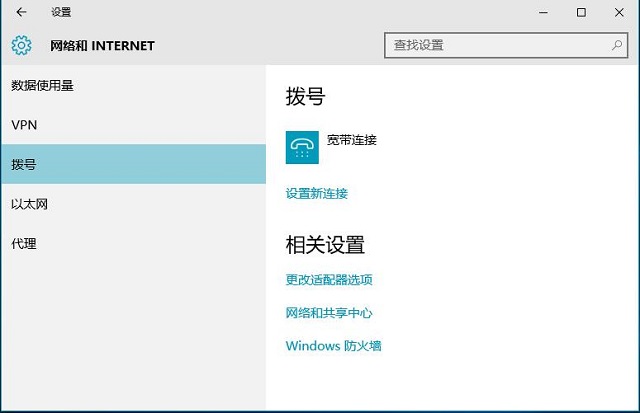Click the search magnifier icon
The width and height of the screenshot is (640, 413).
click(x=617, y=45)
